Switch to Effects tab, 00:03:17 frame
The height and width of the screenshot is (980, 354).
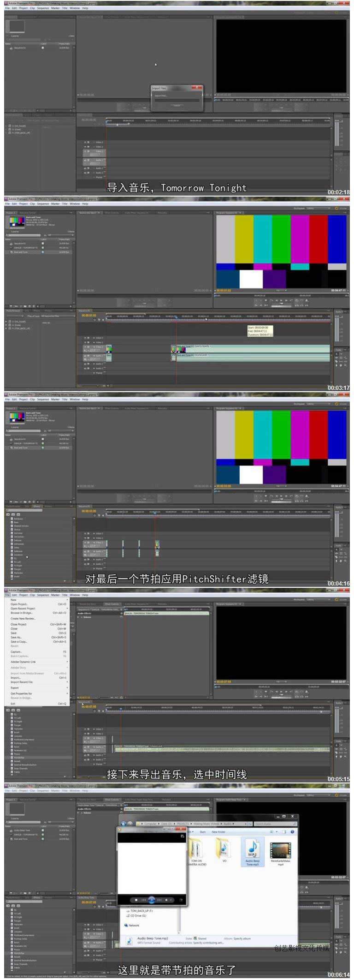pos(36,311)
